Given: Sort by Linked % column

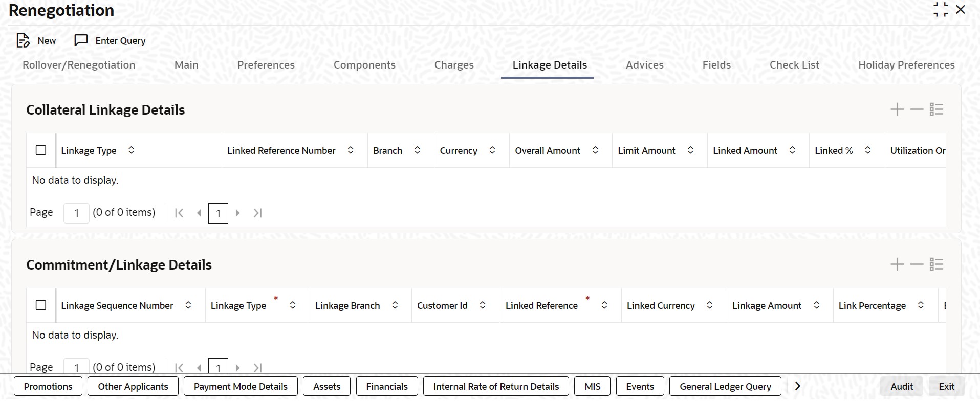Looking at the screenshot, I should pyautogui.click(x=868, y=150).
